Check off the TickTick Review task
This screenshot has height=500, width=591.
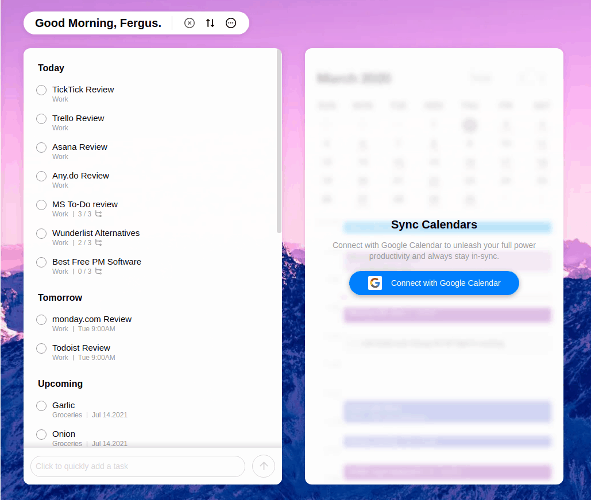pyautogui.click(x=41, y=90)
